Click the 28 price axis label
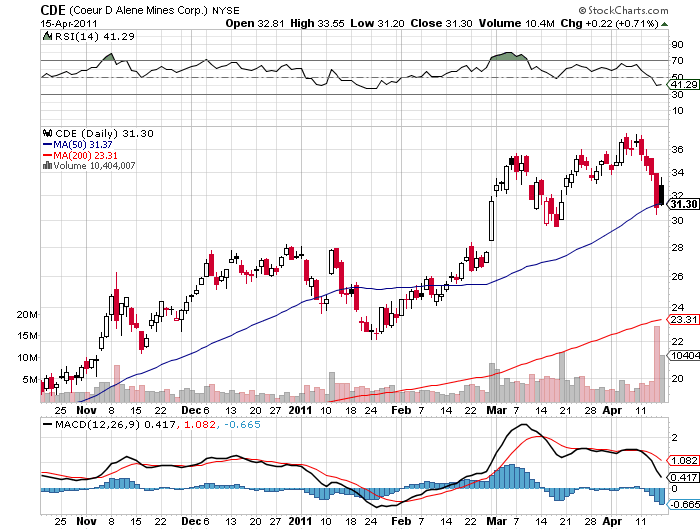 678,247
